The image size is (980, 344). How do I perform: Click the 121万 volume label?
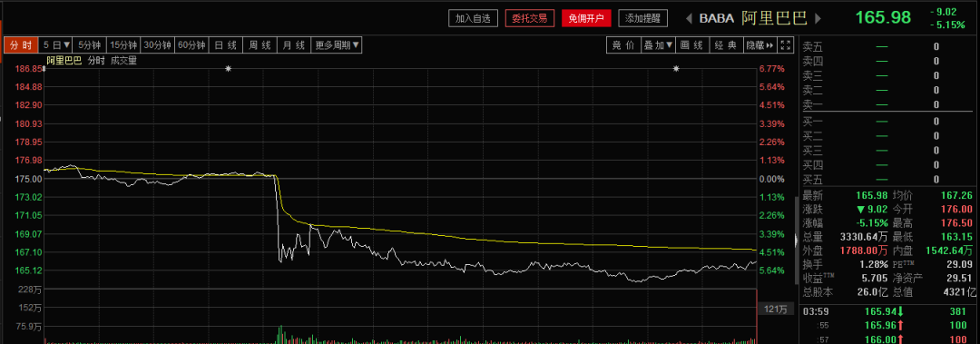coord(775,310)
